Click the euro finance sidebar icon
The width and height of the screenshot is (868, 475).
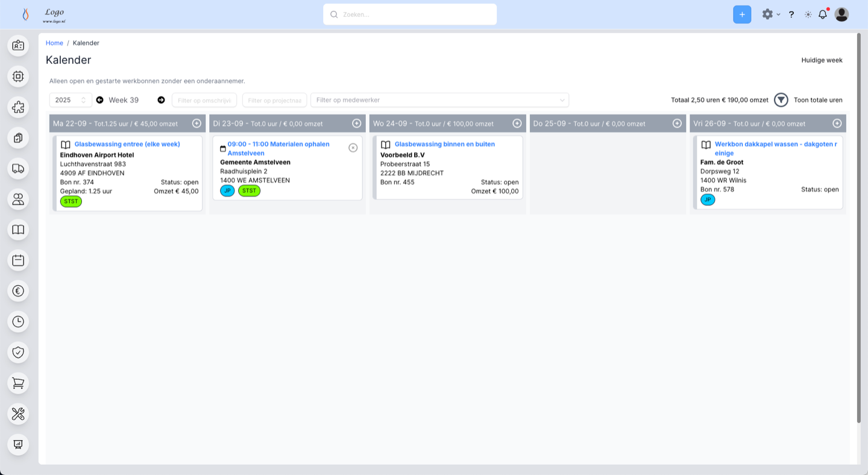18,291
